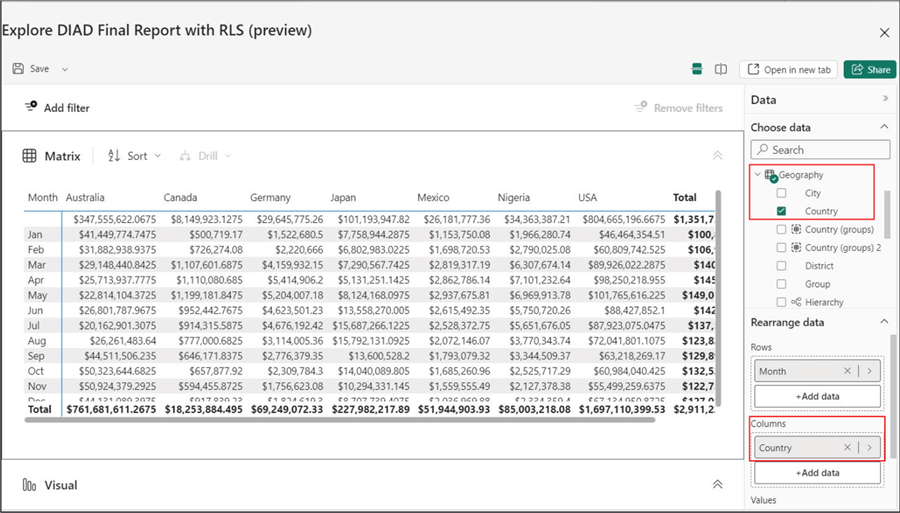Click the Search data input field
This screenshot has width=900, height=513.
[x=820, y=149]
